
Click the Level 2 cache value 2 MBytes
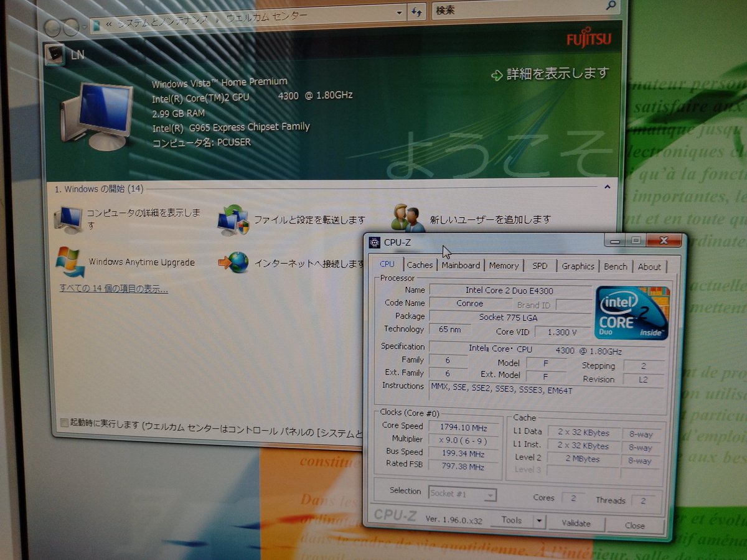pyautogui.click(x=583, y=459)
